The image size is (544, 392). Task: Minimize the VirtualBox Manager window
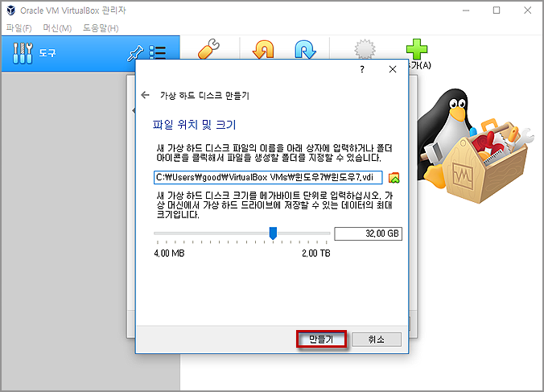click(x=466, y=10)
